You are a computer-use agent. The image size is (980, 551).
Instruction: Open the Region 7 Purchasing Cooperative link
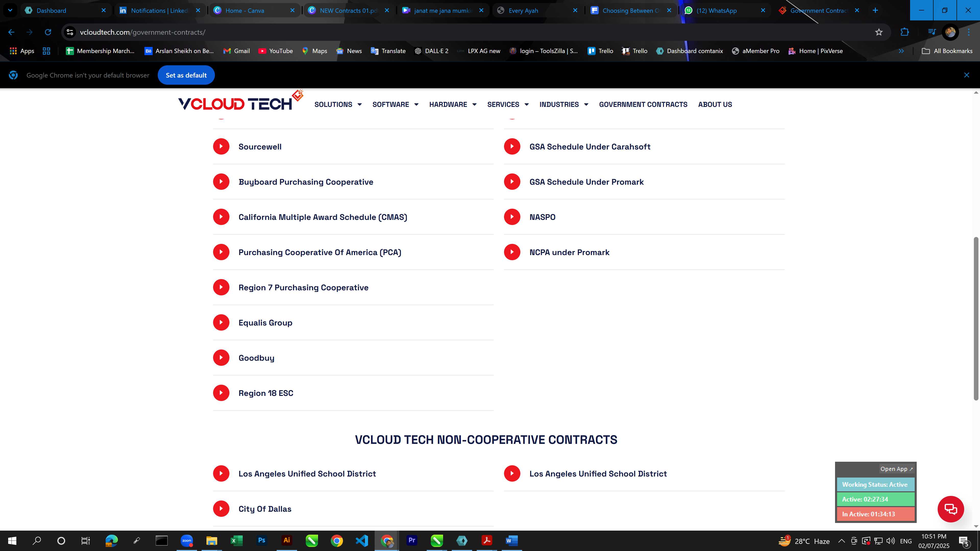(x=303, y=287)
